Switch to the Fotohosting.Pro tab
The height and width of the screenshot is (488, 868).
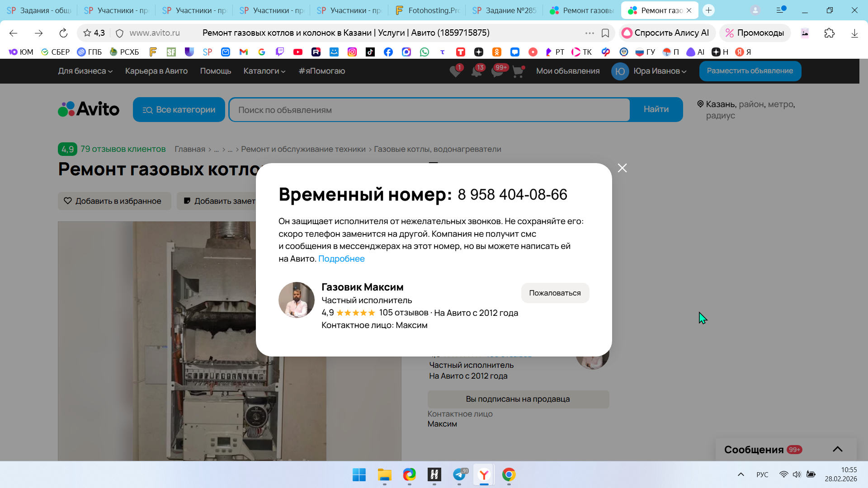click(427, 10)
